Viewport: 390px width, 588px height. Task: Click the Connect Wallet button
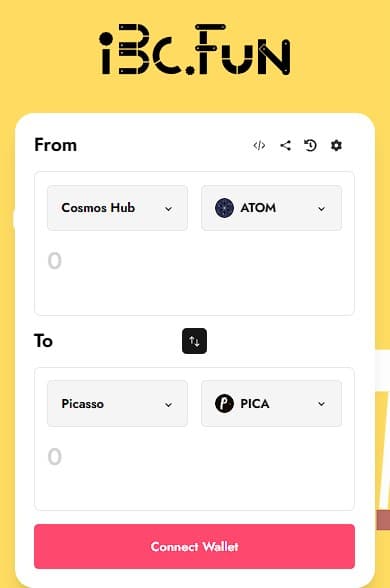pyautogui.click(x=194, y=546)
